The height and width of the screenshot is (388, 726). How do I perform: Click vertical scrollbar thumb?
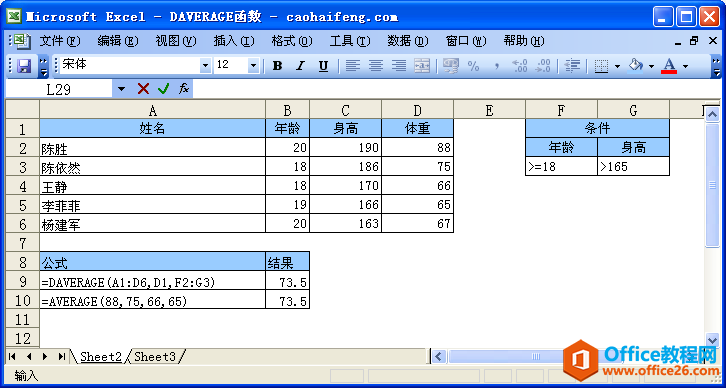tap(712, 185)
